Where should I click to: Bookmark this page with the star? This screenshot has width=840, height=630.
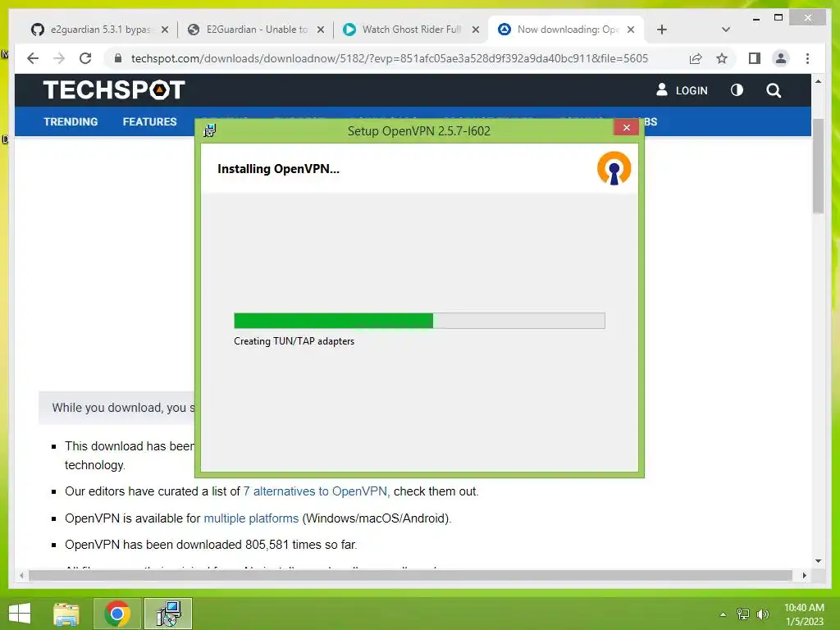[722, 58]
